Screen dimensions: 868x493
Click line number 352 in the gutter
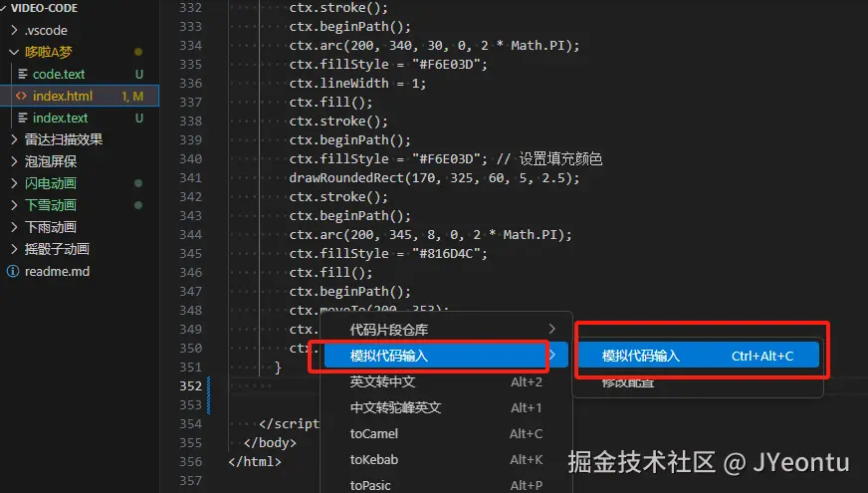tap(190, 386)
